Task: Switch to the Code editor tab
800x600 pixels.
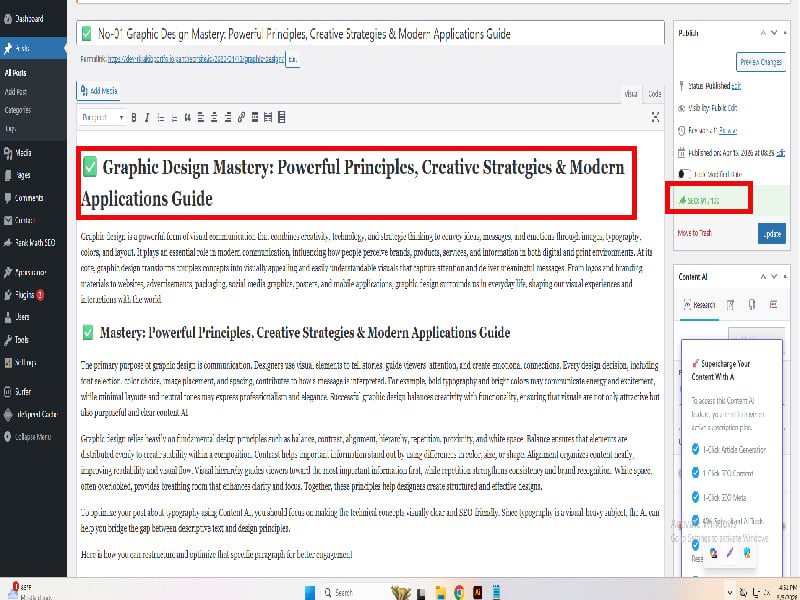Action: 654,94
